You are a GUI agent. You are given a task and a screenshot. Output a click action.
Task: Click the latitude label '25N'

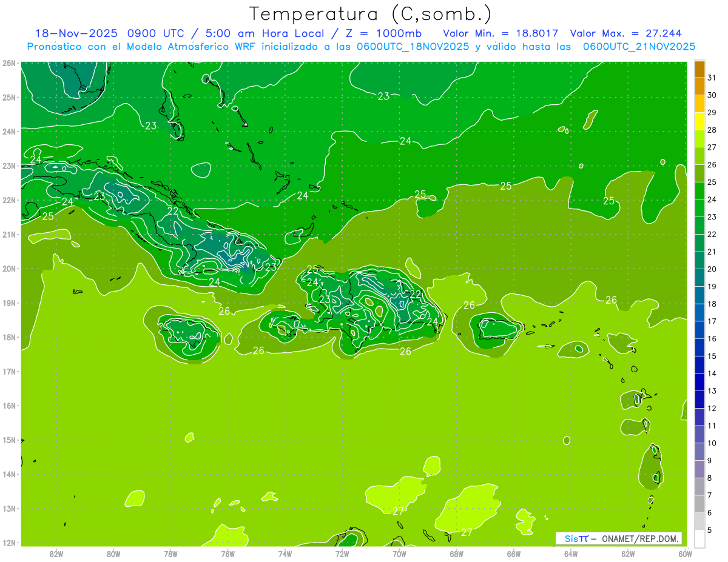point(9,97)
